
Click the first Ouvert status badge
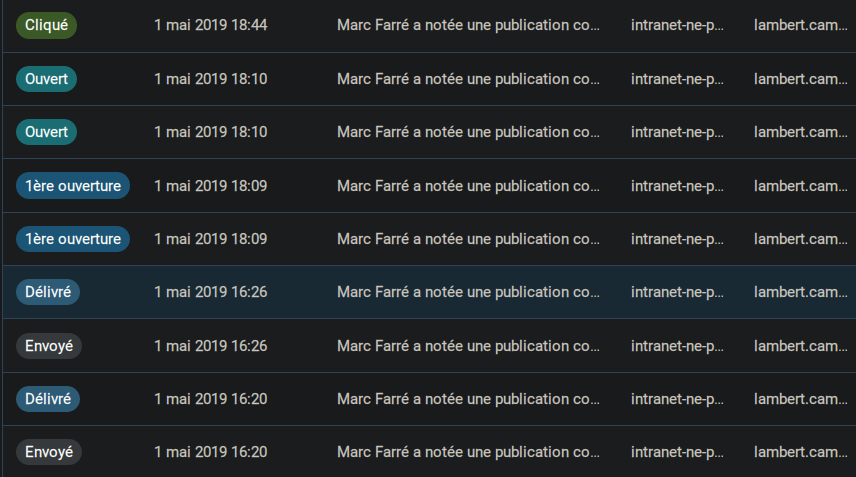46,79
